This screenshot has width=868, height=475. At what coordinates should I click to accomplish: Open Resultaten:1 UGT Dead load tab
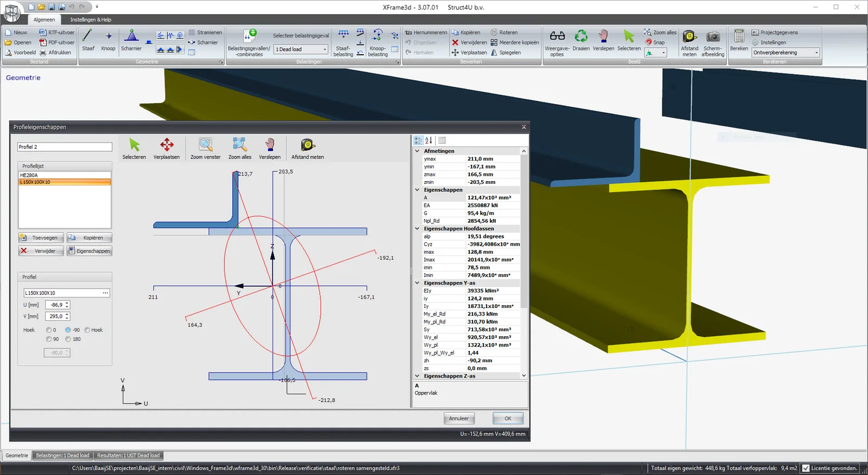click(x=129, y=455)
